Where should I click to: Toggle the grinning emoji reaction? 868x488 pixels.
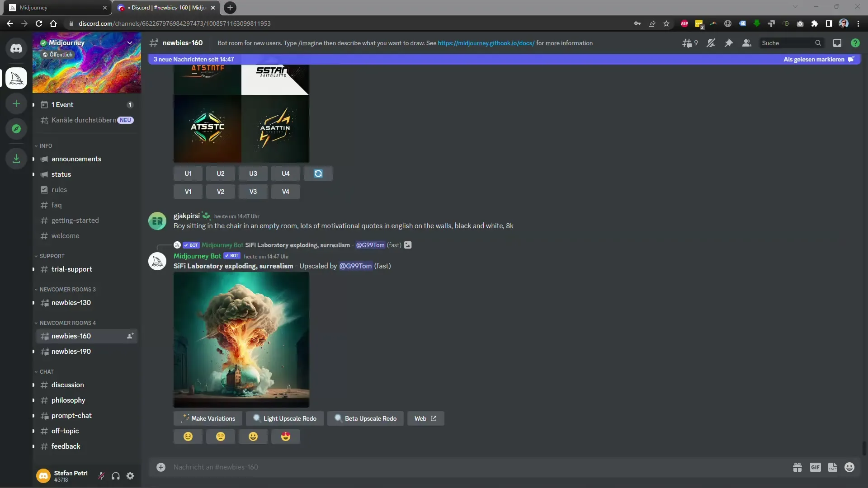(x=253, y=437)
